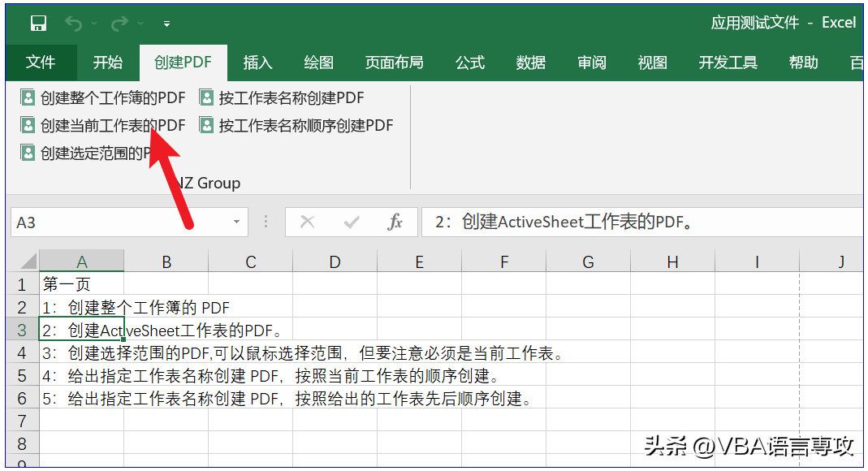Select column I header
The width and height of the screenshot is (868, 471).
pos(758,261)
